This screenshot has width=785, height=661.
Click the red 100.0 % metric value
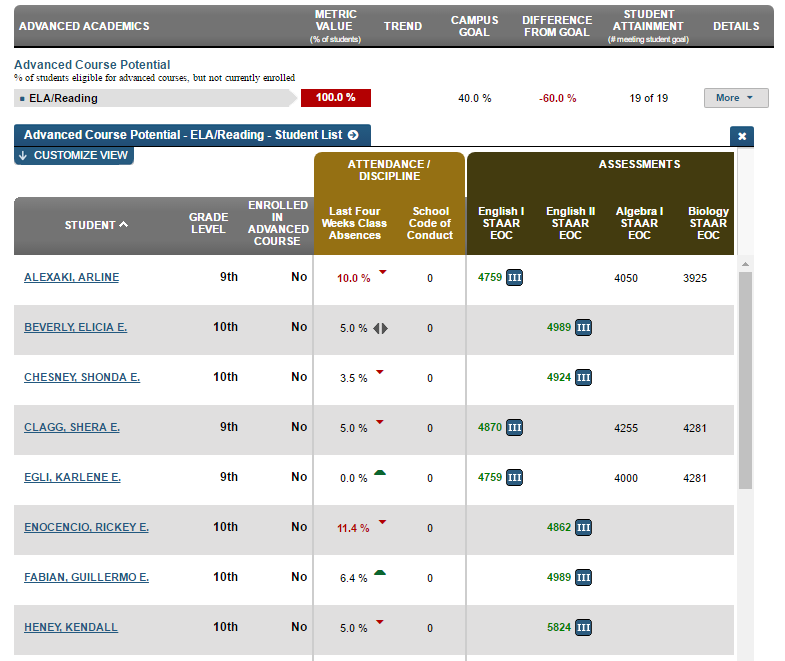tap(336, 98)
